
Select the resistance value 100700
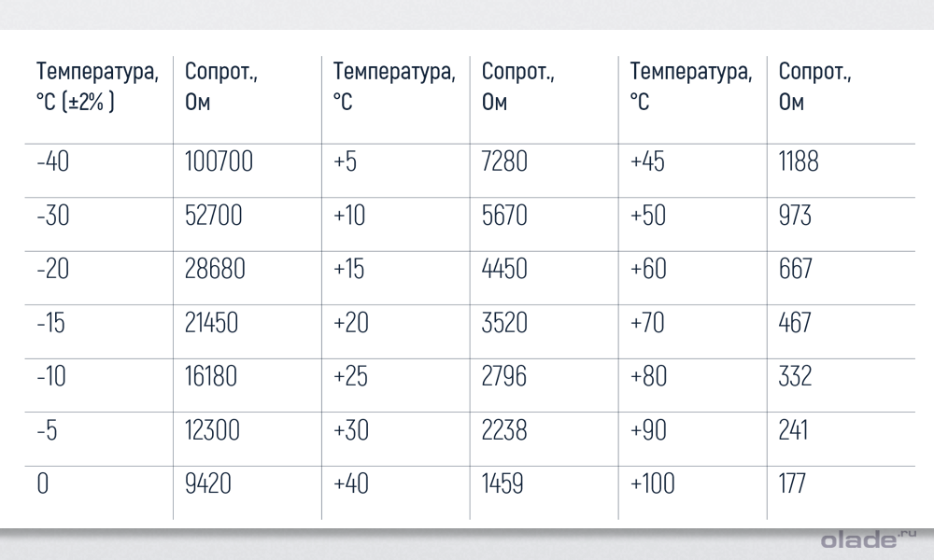point(219,161)
